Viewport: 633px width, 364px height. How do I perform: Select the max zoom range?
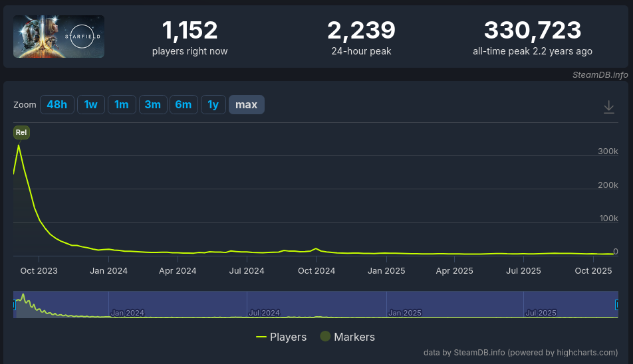[x=246, y=105]
